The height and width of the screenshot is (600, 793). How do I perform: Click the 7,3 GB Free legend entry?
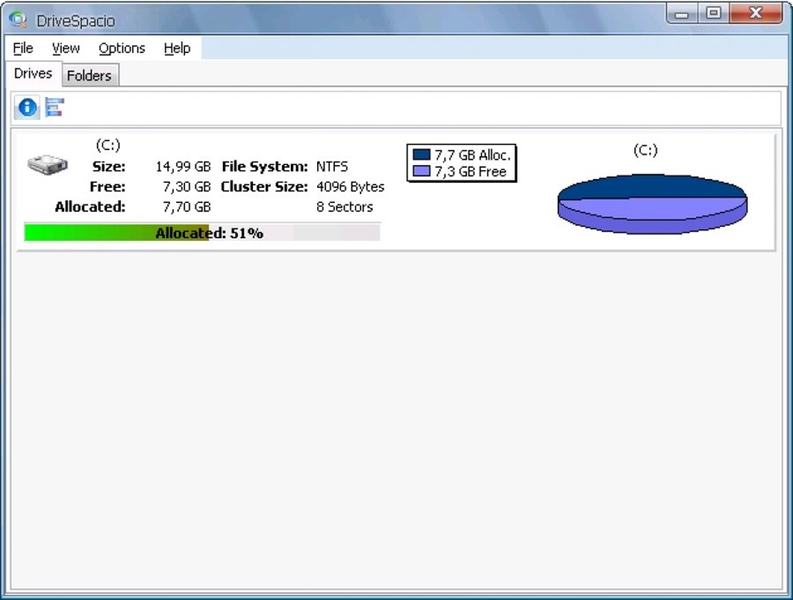click(x=460, y=172)
